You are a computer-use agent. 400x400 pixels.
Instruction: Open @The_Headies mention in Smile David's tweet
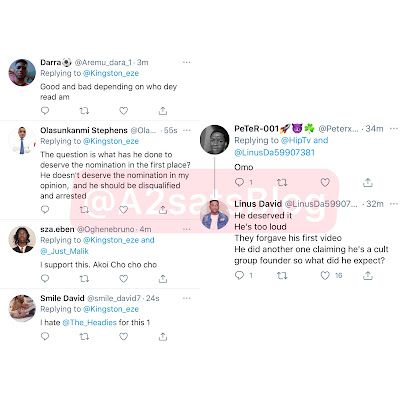click(x=89, y=322)
